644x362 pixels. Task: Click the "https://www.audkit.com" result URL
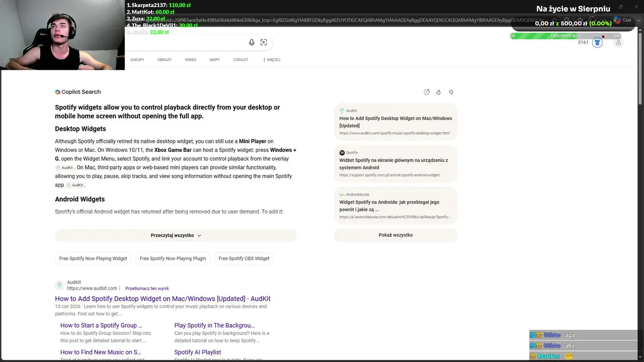(92, 289)
